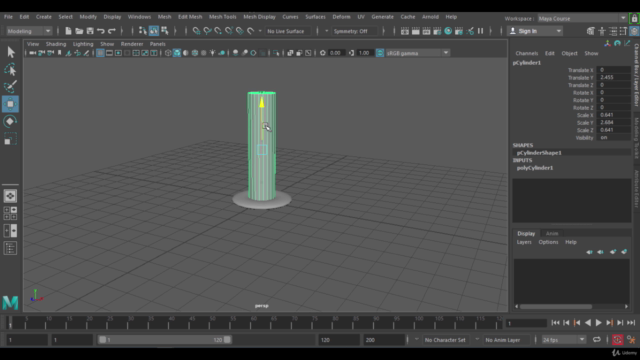Select by object type mode icon
The height and width of the screenshot is (360, 640).
coord(154,31)
